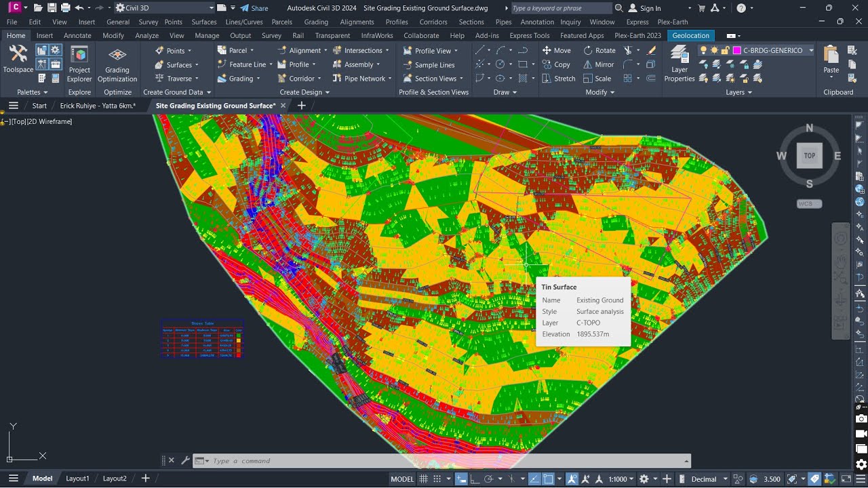Click the Undo arrow icon
The width and height of the screenshot is (868, 488).
79,8
